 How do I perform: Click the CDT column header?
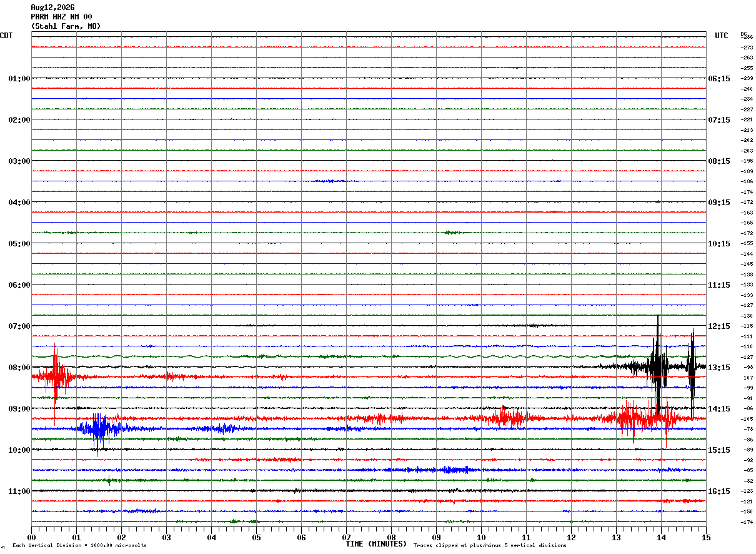point(6,36)
